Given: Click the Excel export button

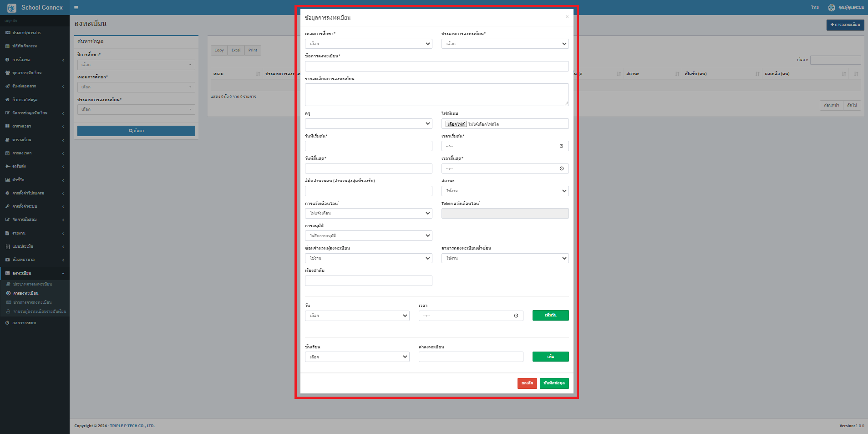Looking at the screenshot, I should (x=236, y=50).
